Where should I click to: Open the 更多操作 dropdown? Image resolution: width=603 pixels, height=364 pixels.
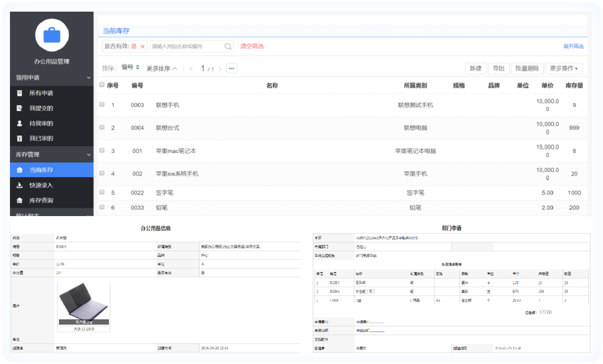tap(564, 68)
